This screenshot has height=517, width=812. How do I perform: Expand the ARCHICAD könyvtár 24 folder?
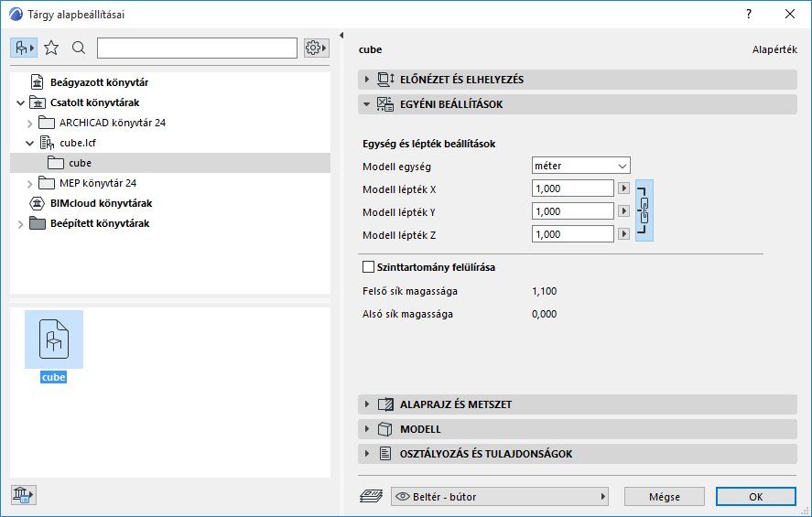(30, 123)
